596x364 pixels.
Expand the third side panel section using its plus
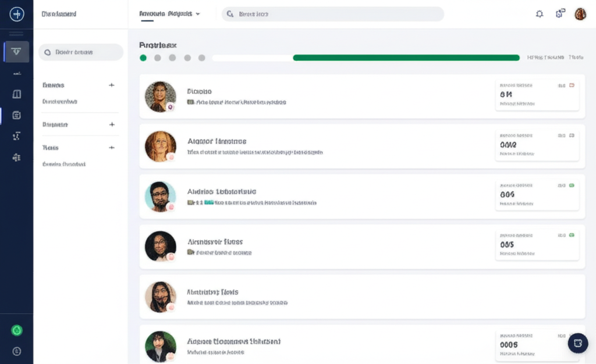pyautogui.click(x=112, y=148)
